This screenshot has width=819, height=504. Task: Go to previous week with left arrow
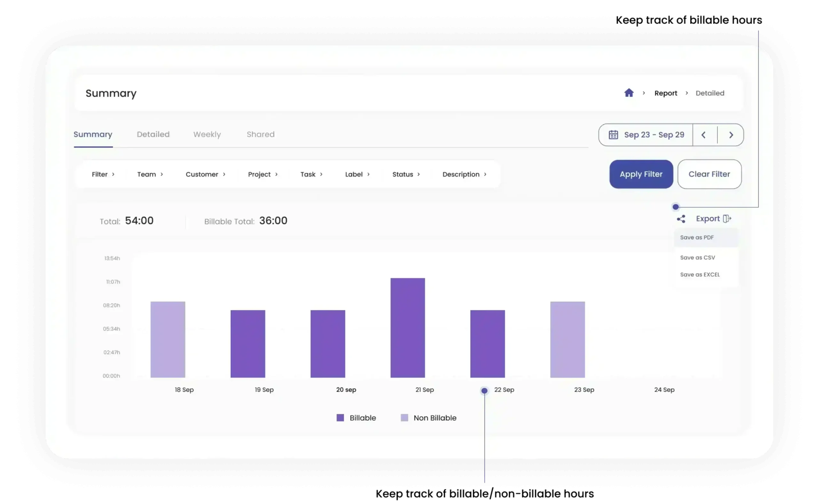tap(703, 135)
